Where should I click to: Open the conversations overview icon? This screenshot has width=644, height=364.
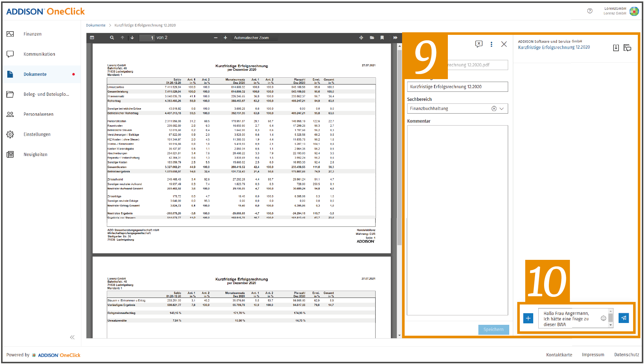point(627,48)
